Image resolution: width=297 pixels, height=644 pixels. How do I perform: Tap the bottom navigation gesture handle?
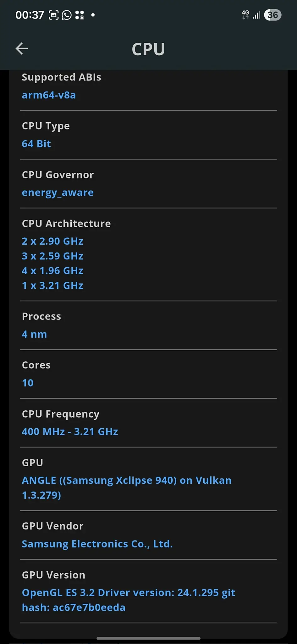pos(148,638)
